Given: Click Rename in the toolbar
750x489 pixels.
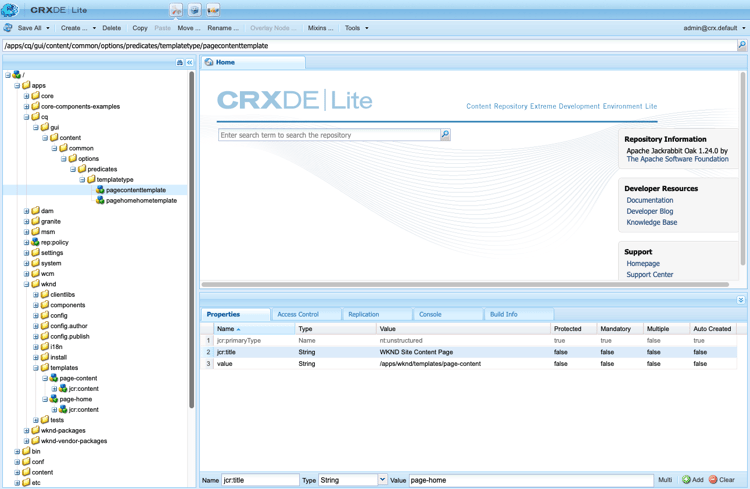Looking at the screenshot, I should tap(223, 28).
